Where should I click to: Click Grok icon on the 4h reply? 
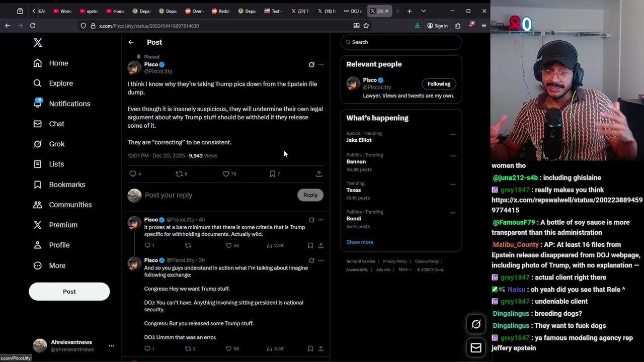point(311,220)
